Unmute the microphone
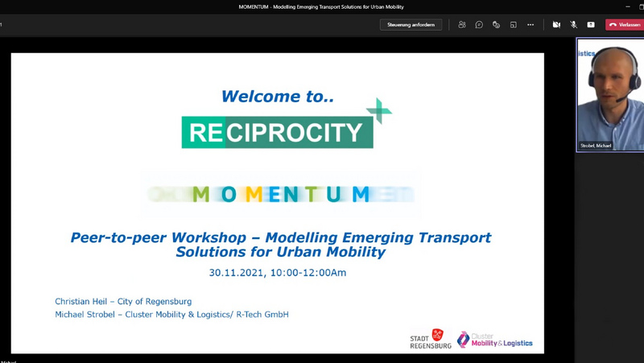 [x=574, y=25]
